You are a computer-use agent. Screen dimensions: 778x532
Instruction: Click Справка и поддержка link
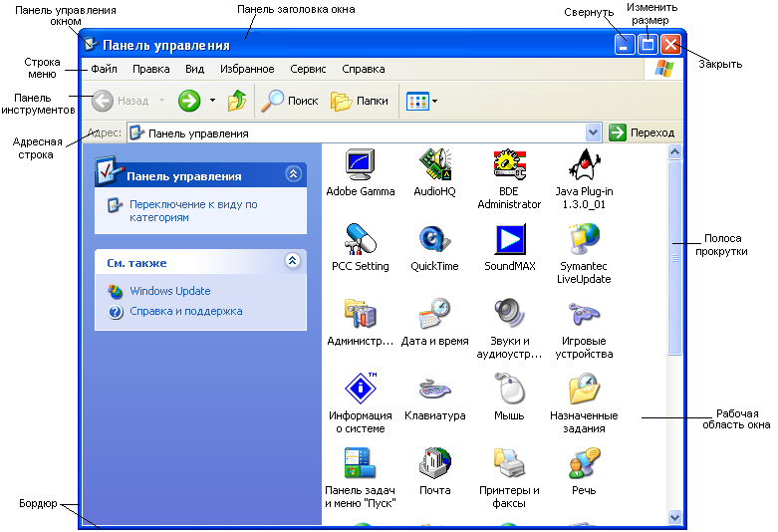(x=186, y=311)
